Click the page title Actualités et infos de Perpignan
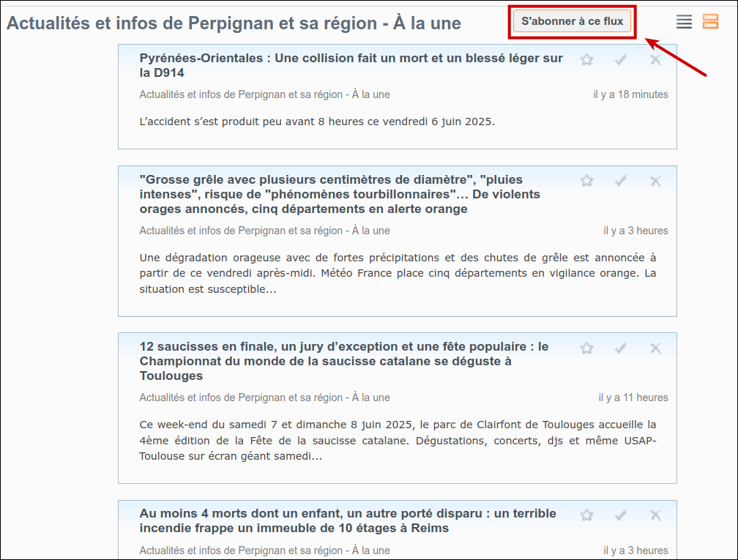 [234, 23]
